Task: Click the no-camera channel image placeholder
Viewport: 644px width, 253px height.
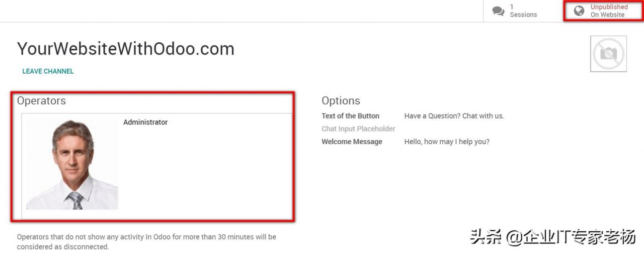Action: point(608,54)
